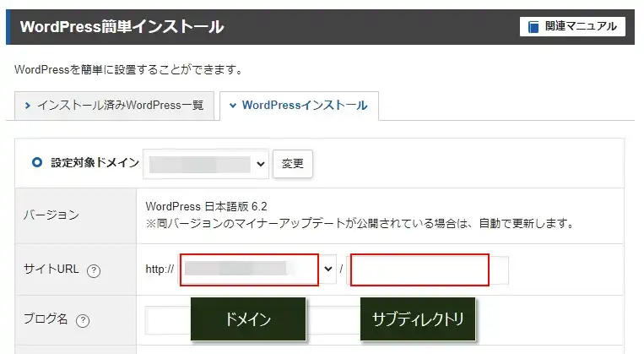
Task: Switch to インストール済みWordPress一覧 tab
Action: coord(114,106)
